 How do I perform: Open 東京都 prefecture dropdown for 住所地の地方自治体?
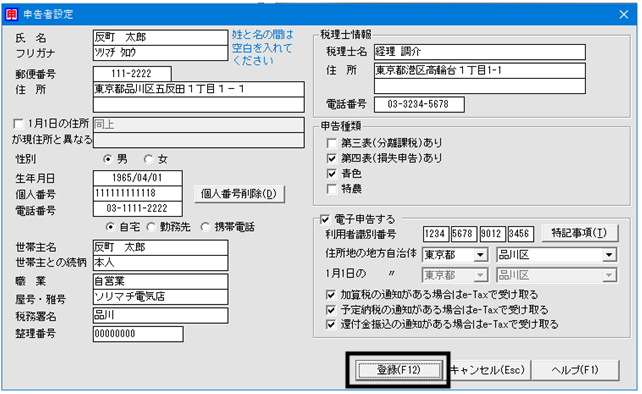(481, 255)
